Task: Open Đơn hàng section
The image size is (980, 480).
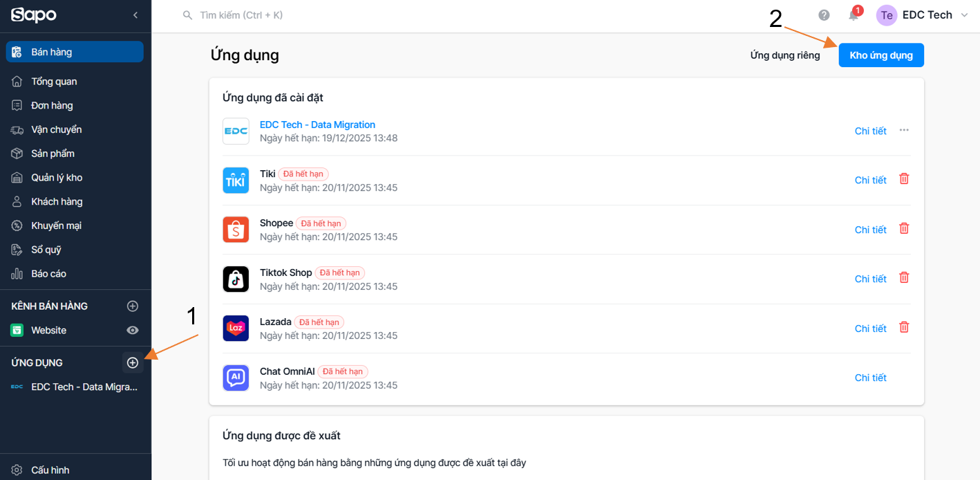Action: pos(52,106)
